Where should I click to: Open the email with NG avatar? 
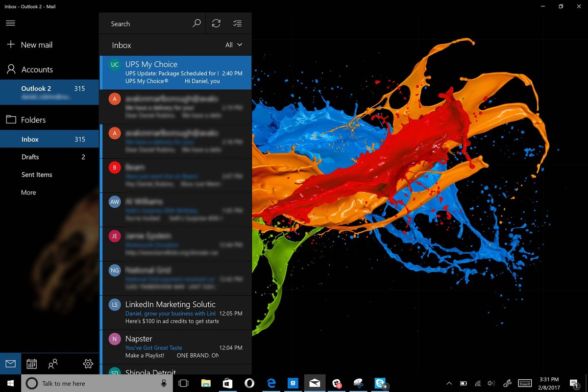tap(175, 278)
